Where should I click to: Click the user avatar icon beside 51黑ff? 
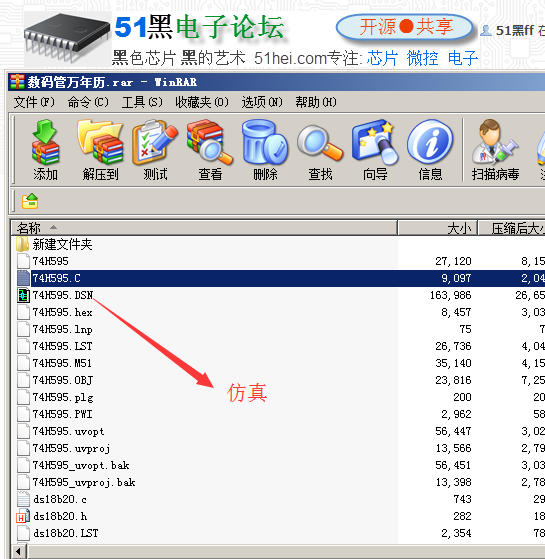tap(485, 31)
